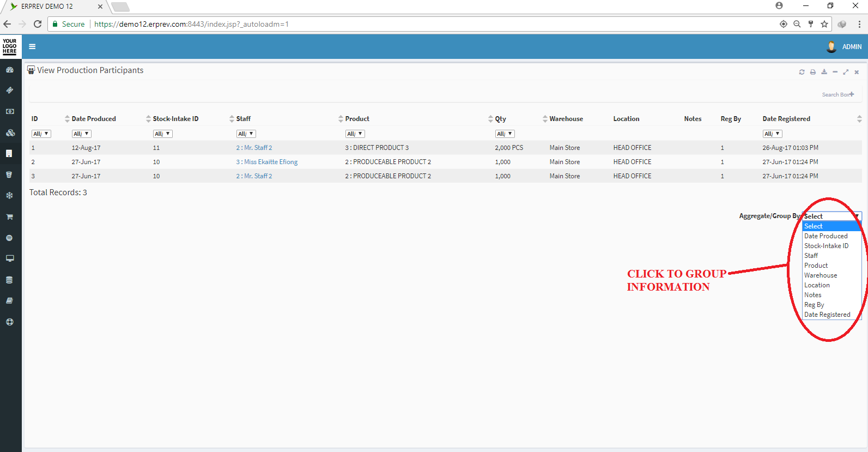
Task: Reload the browser page
Action: coord(38,24)
